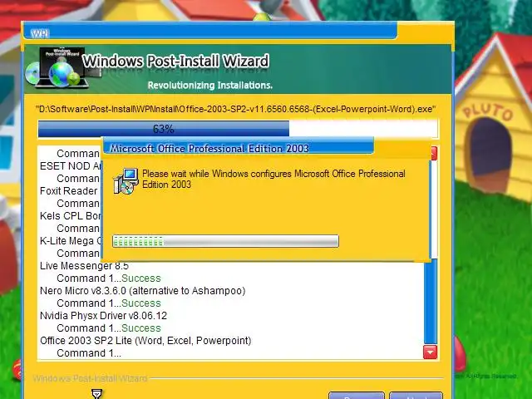Click the green Office configuration progress bar
This screenshot has height=399, width=532.
225,241
